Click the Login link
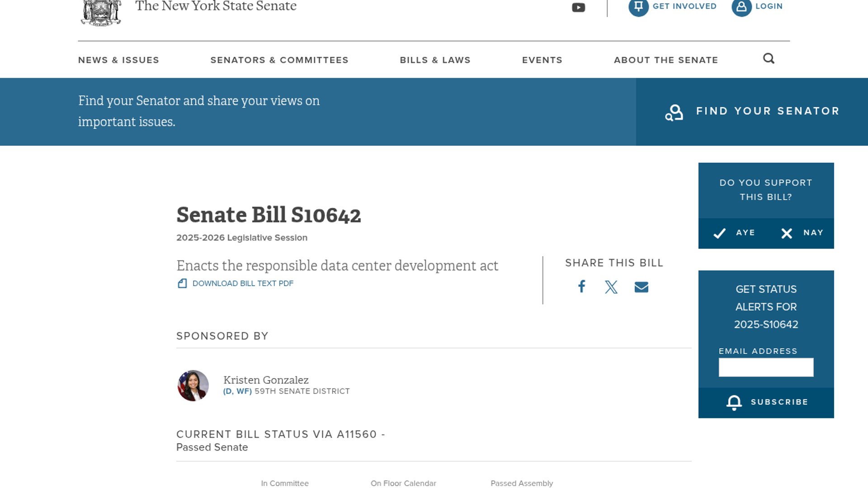 point(769,6)
